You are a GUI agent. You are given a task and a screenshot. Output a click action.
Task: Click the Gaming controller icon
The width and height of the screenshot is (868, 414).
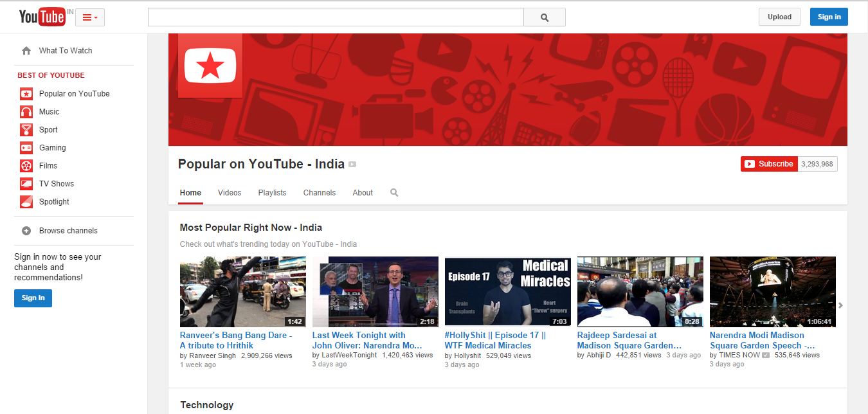pyautogui.click(x=26, y=148)
